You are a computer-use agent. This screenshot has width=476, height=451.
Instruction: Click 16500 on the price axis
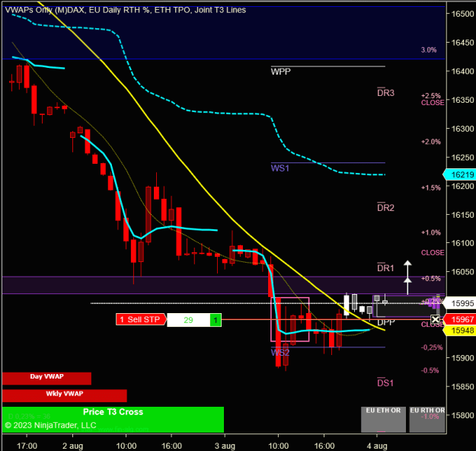462,14
